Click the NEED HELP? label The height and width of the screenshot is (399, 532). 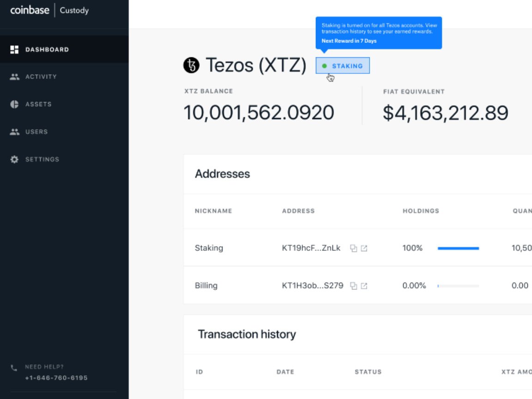click(44, 367)
